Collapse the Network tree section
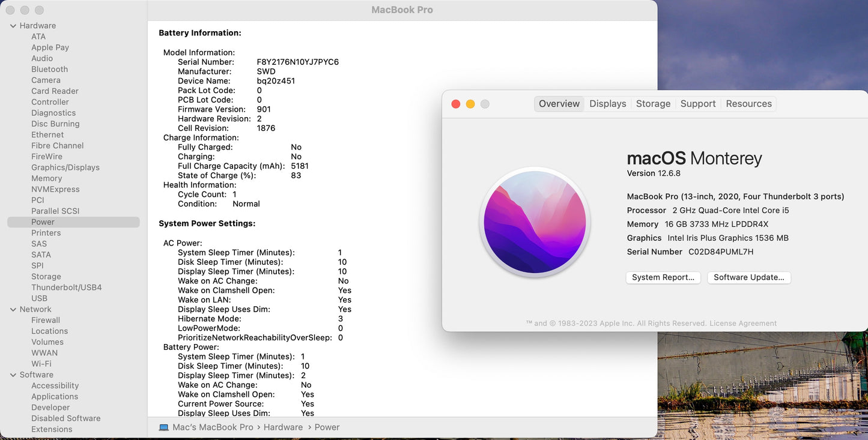The height and width of the screenshot is (440, 868). (x=13, y=310)
